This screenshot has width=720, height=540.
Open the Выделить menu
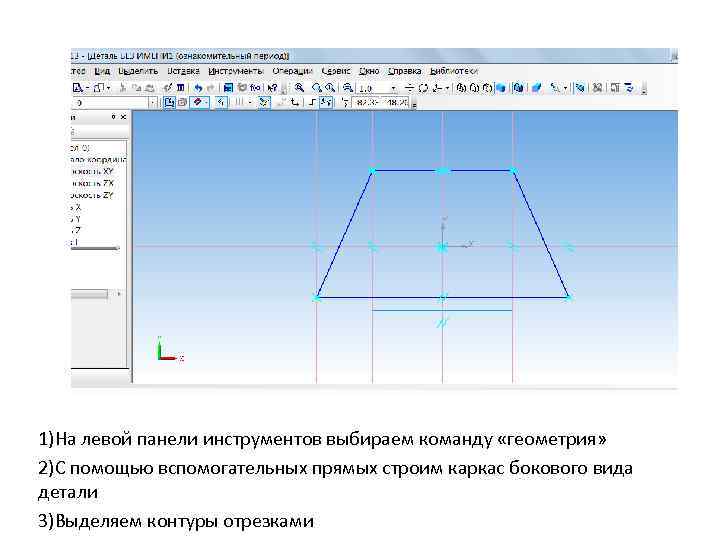pos(138,71)
